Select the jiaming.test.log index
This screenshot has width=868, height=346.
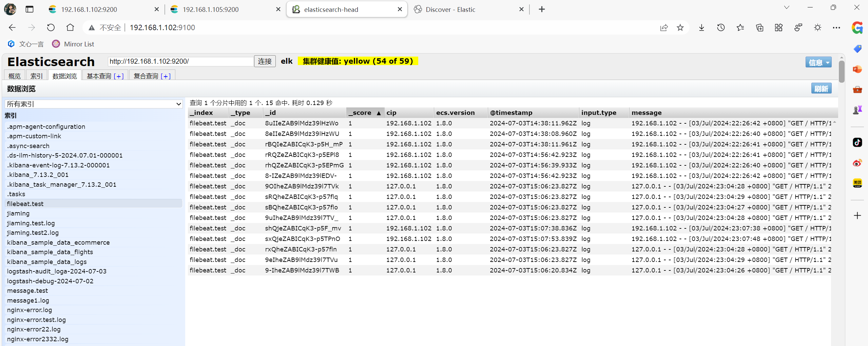pos(94,223)
